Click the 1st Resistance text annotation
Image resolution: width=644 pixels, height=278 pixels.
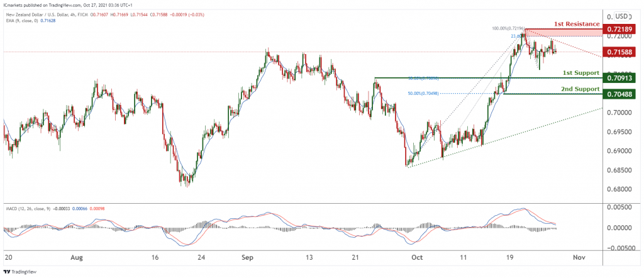577,25
